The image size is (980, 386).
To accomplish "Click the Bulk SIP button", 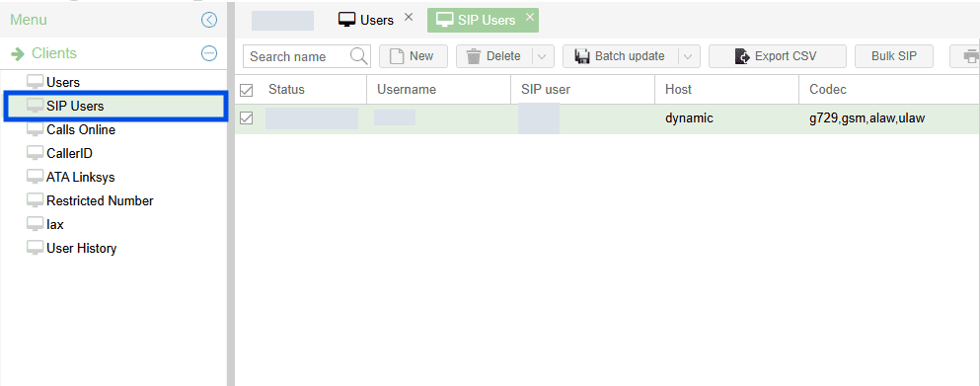I will 894,56.
